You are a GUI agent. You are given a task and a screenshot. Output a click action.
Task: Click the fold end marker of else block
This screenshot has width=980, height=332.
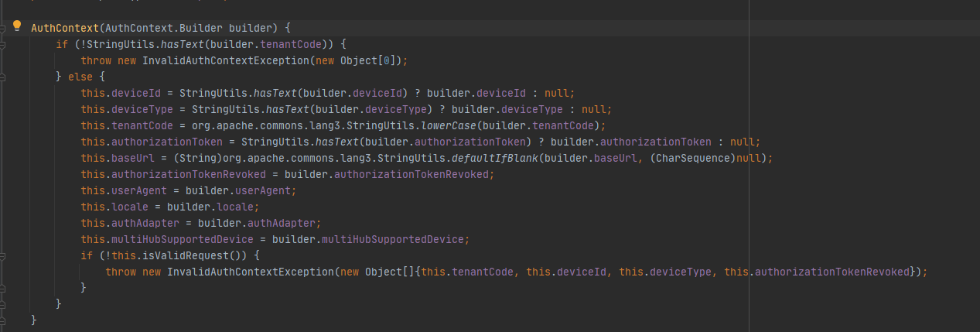pos(3,303)
